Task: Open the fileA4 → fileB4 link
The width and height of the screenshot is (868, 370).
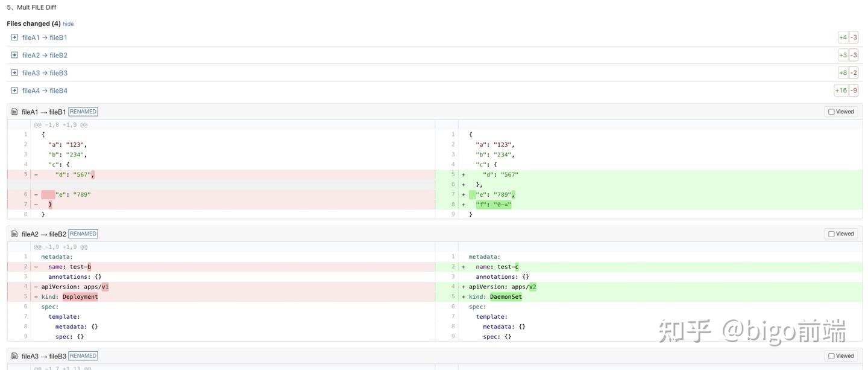Action: point(45,91)
